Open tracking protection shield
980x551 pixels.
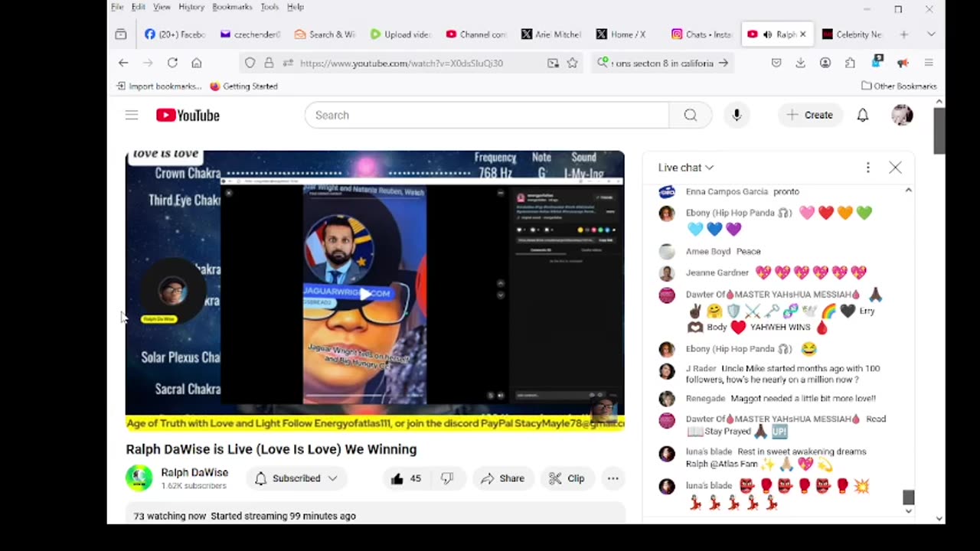[x=250, y=63]
